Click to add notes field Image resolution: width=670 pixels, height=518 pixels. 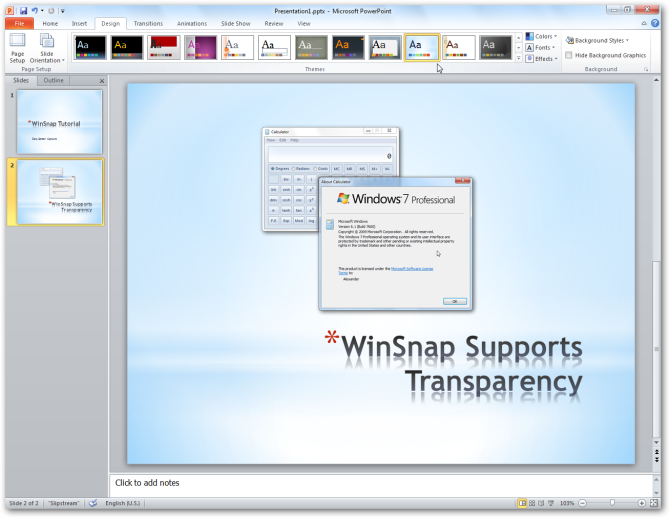point(381,485)
